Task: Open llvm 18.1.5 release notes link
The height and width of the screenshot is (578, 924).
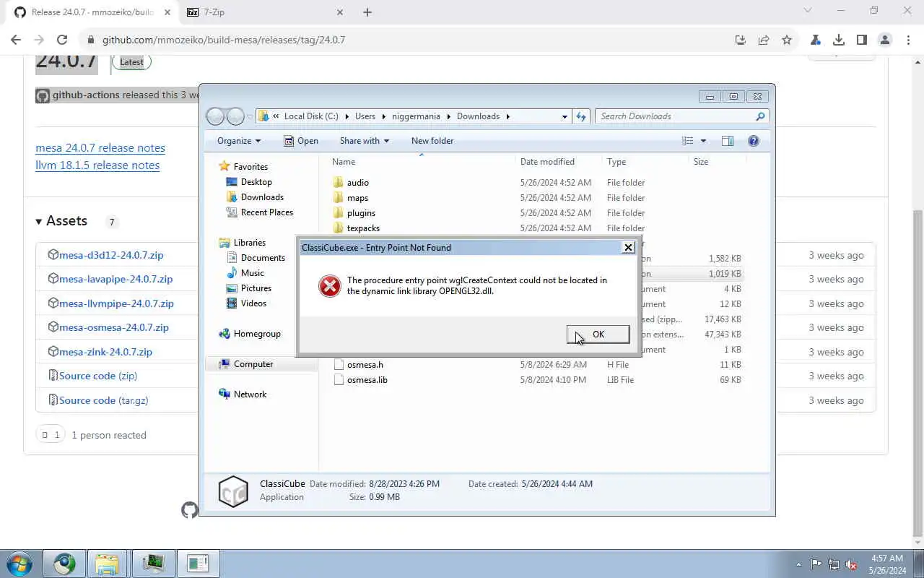Action: point(97,165)
